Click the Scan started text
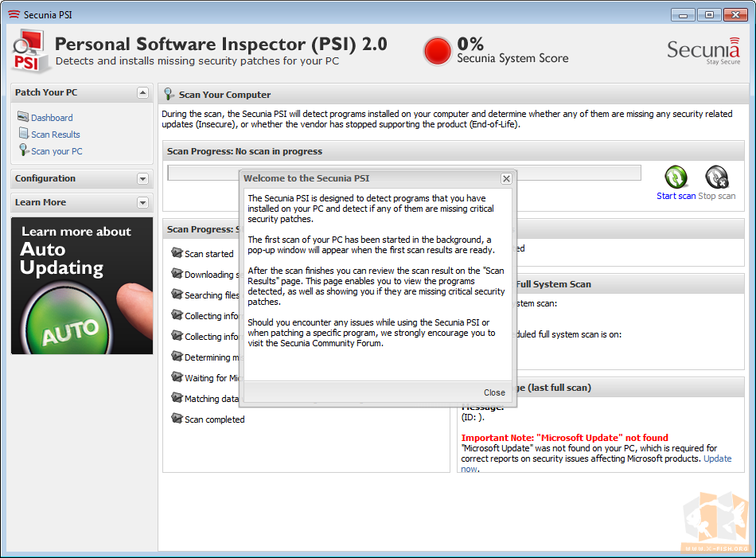The width and height of the screenshot is (756, 558). click(208, 254)
